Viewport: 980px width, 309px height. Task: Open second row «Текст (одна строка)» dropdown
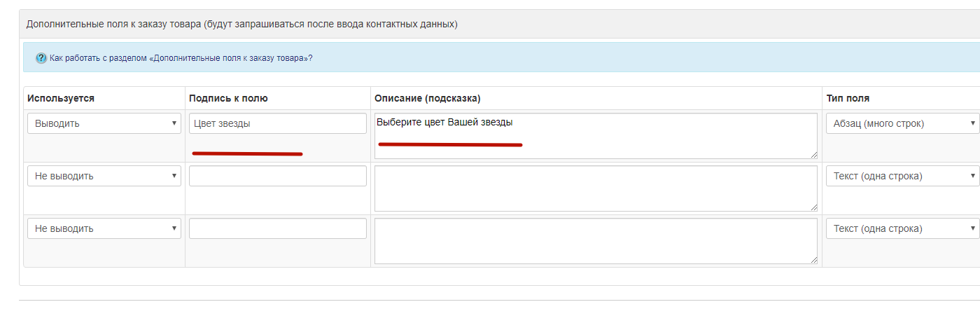902,176
